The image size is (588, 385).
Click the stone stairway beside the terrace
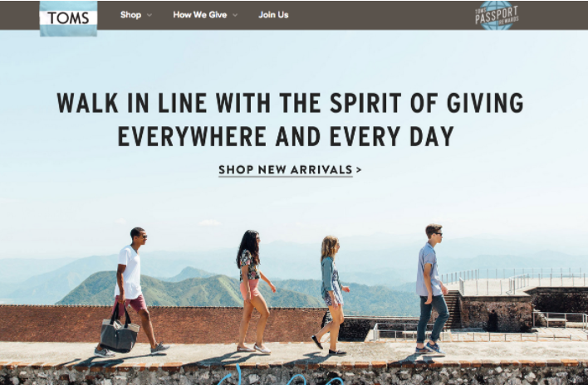click(453, 309)
